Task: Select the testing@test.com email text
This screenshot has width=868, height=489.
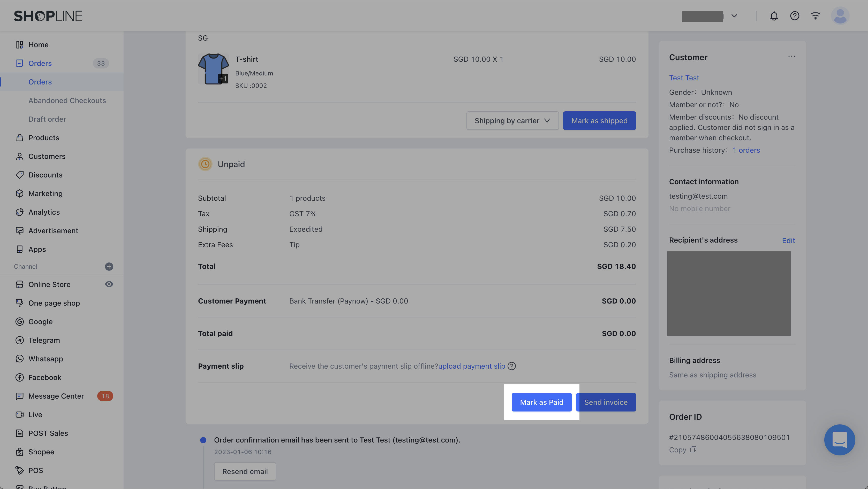Action: 698,196
